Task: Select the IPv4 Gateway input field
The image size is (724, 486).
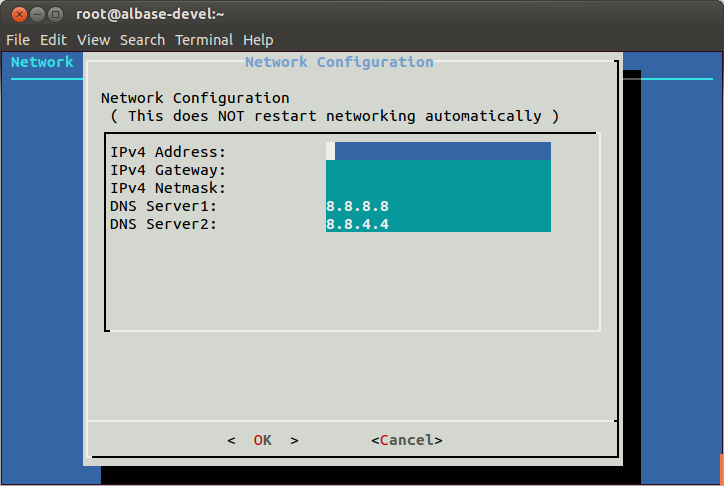Action: (438, 169)
